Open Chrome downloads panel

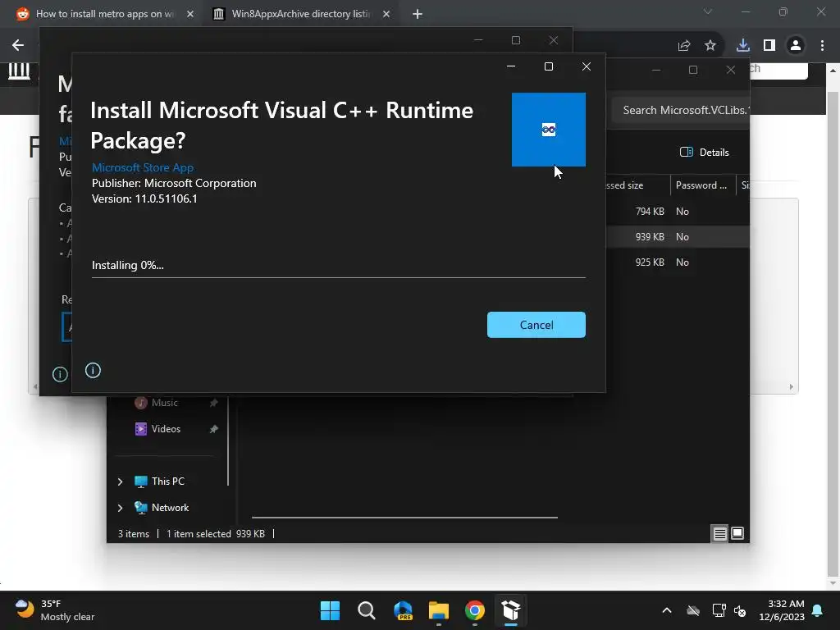pos(742,46)
